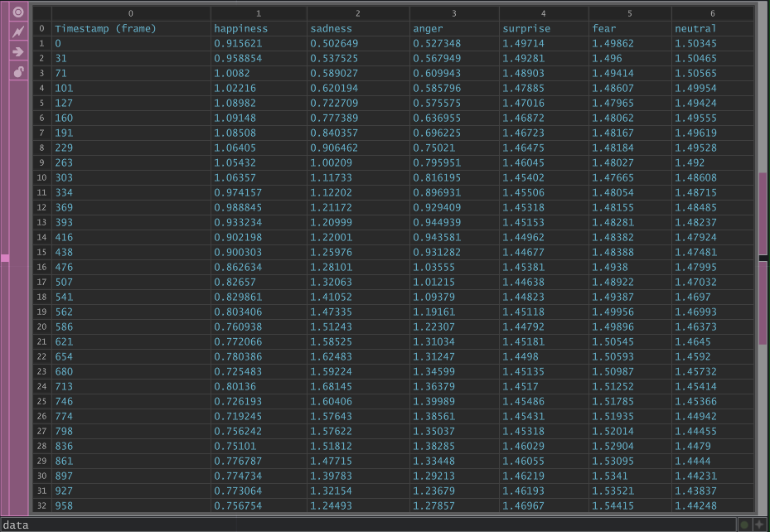This screenshot has height=532, width=770.
Task: Select happiness cell 0.974157
Action: point(259,192)
